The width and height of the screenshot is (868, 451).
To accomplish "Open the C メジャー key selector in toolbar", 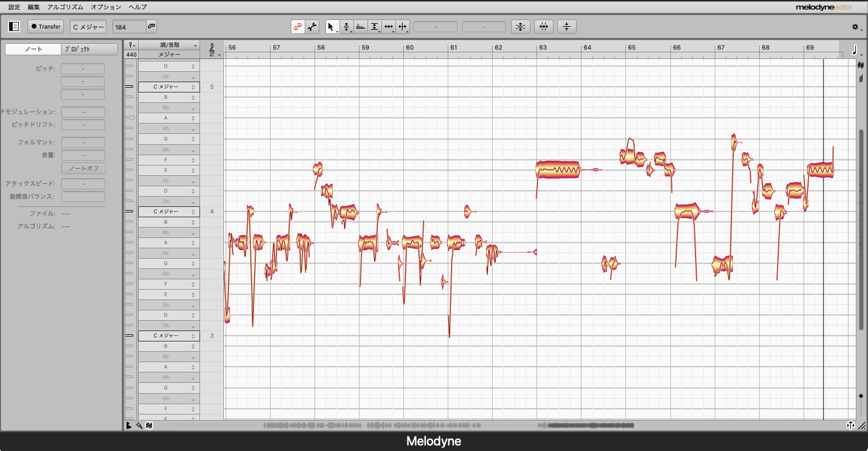I will click(x=88, y=27).
